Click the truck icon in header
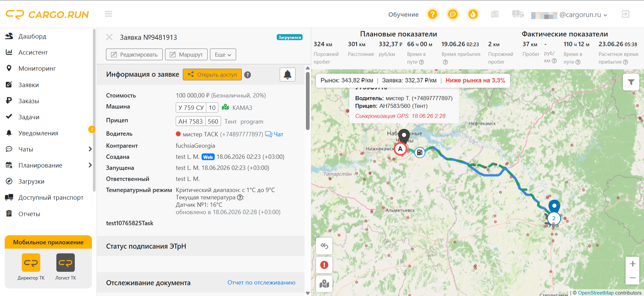The image size is (644, 296). click(518, 14)
